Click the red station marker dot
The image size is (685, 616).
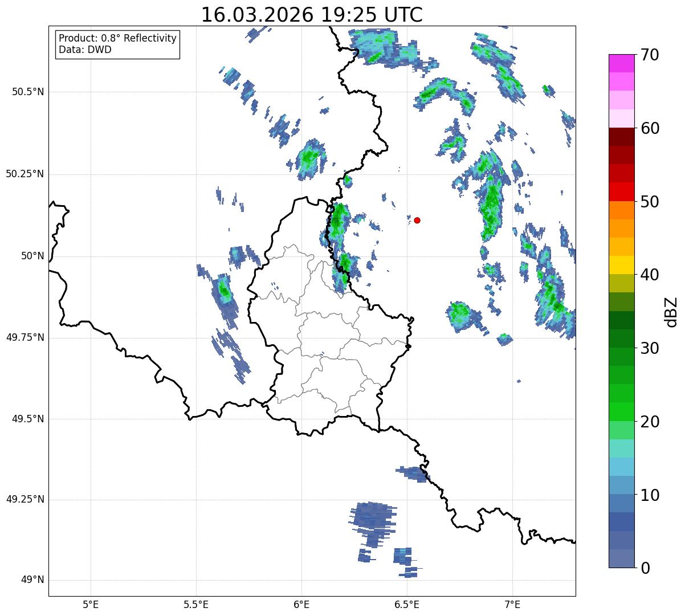click(x=417, y=220)
